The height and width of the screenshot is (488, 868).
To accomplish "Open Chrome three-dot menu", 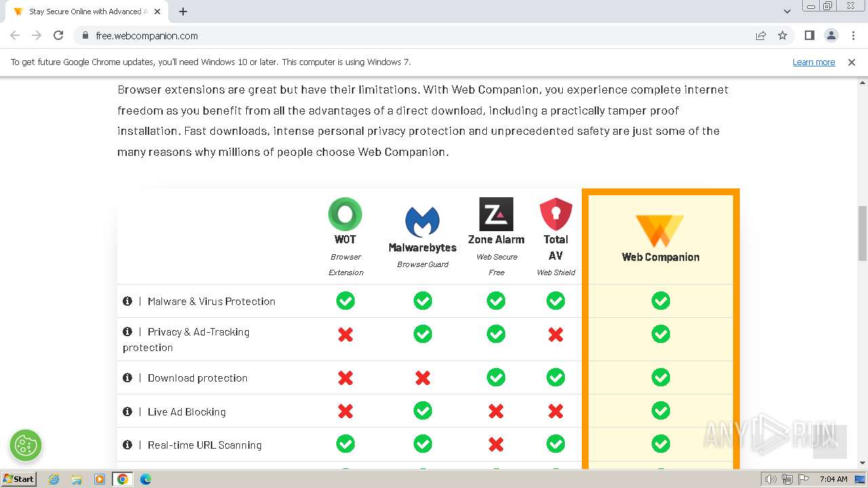I will tap(853, 36).
